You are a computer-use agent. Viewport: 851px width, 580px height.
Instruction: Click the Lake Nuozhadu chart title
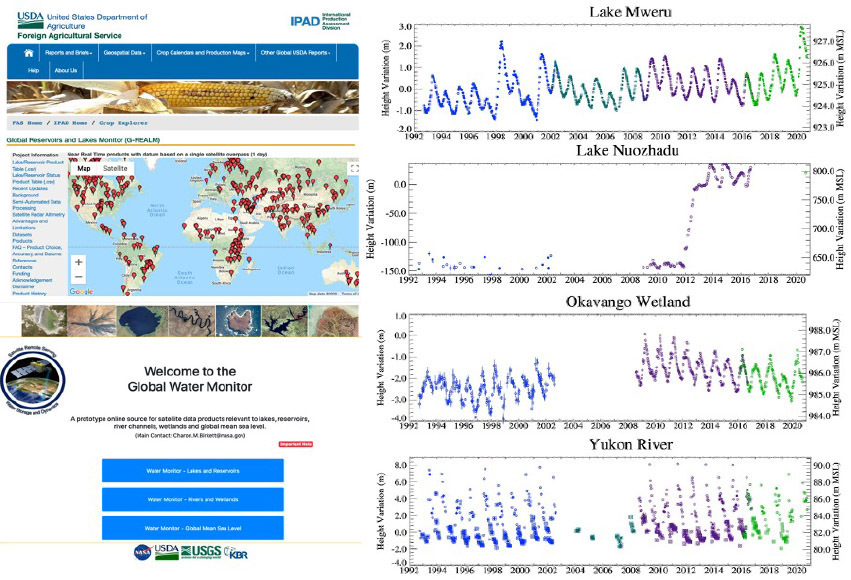pyautogui.click(x=627, y=150)
